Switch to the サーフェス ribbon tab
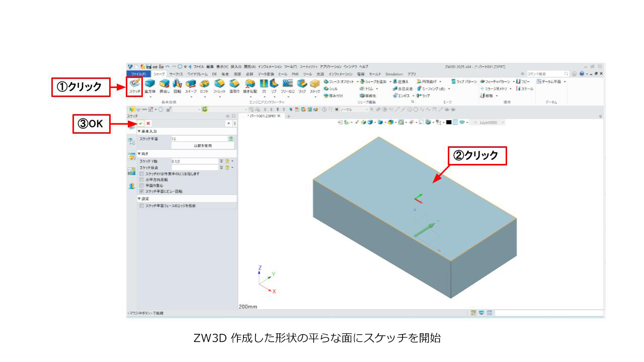The width and height of the screenshot is (644, 362). tap(176, 74)
